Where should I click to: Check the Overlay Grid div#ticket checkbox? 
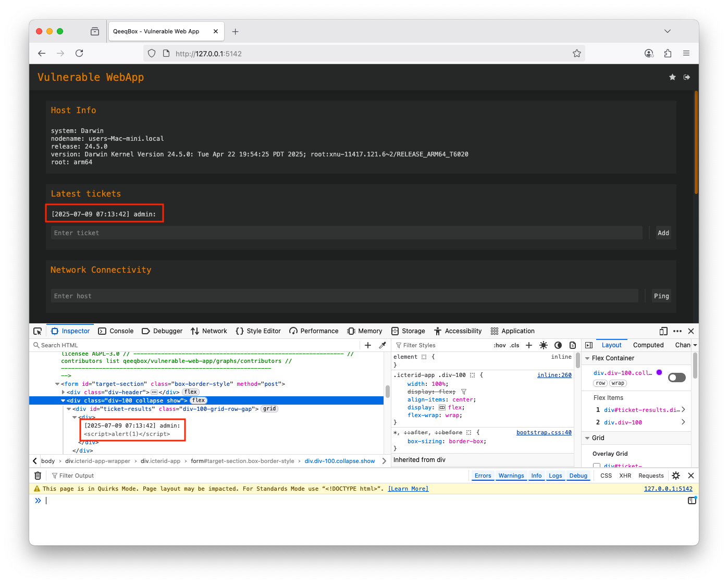[x=596, y=466]
